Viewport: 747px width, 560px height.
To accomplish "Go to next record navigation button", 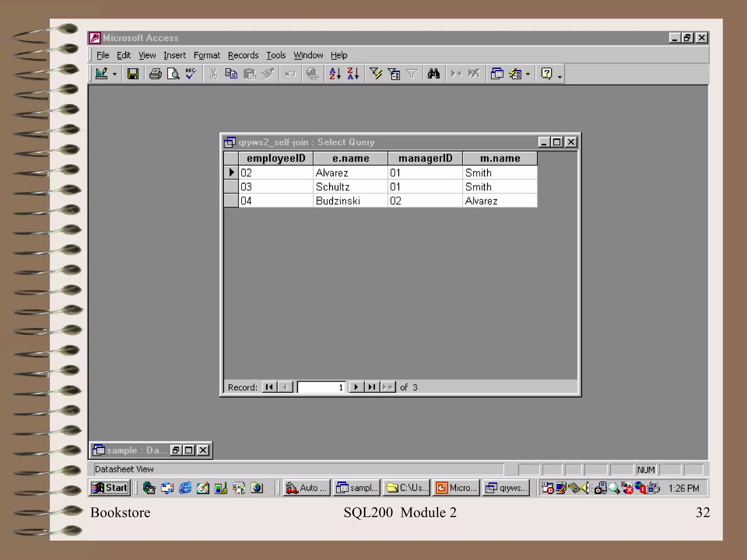I will [356, 387].
